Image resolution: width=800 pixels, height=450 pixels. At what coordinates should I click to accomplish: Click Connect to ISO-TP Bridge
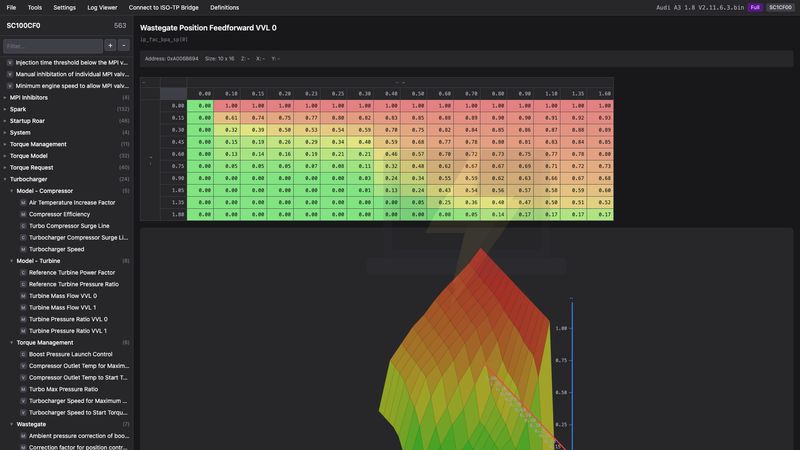point(163,7)
